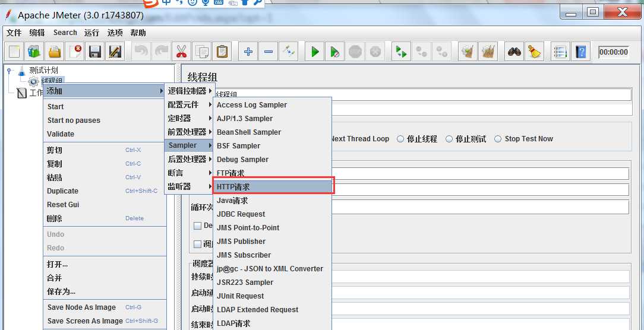Open the Templates toolbar icon
This screenshot has height=330, width=644.
coord(34,52)
